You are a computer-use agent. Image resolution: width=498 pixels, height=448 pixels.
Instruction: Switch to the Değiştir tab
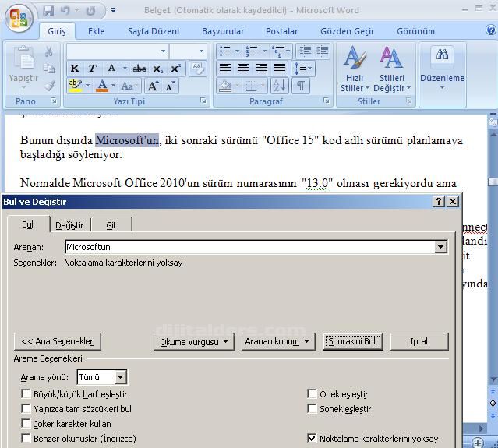point(69,225)
